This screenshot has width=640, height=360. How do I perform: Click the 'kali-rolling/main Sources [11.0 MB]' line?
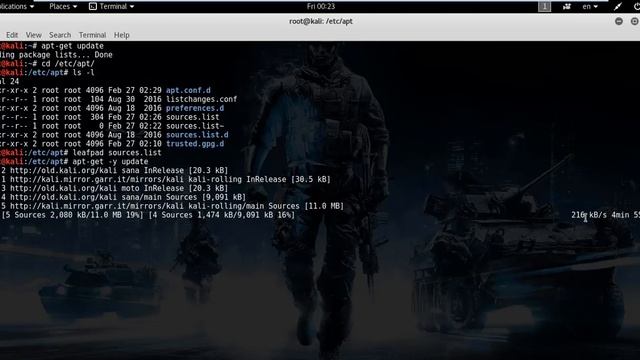coord(173,207)
